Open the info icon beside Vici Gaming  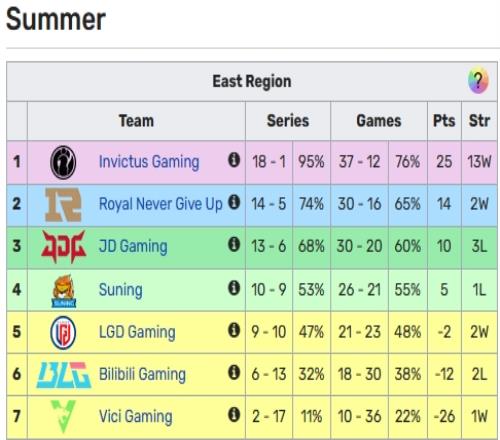(x=234, y=415)
